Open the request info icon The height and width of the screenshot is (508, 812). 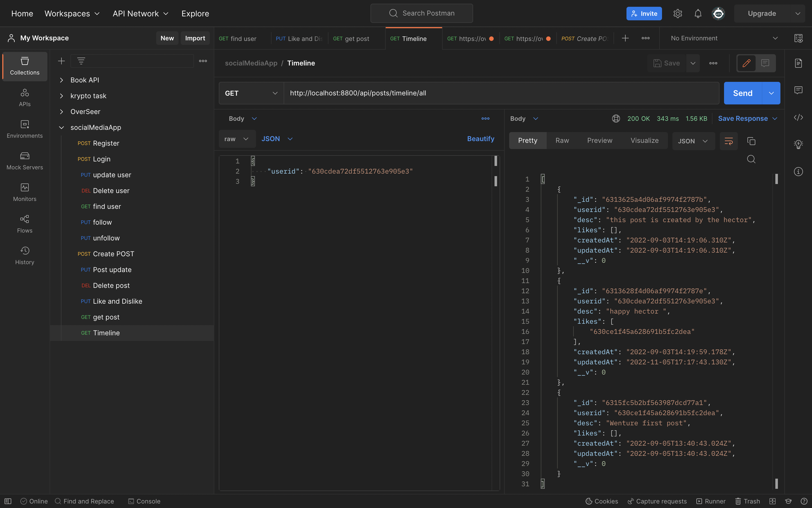798,172
